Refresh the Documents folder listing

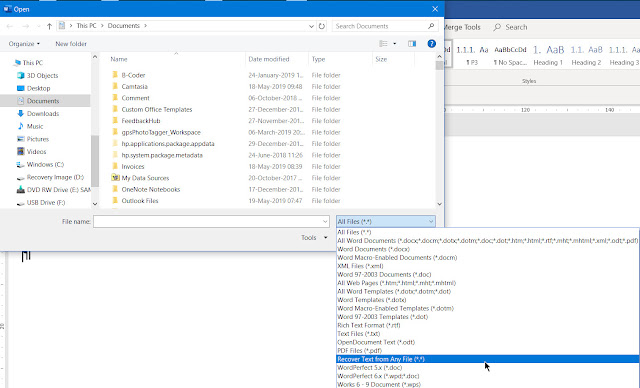click(322, 26)
